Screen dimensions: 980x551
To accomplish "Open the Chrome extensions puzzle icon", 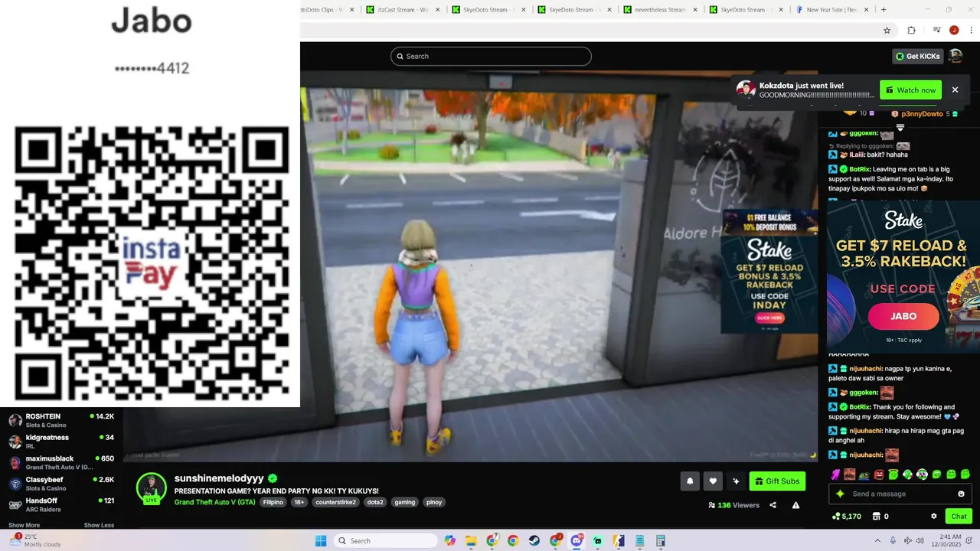I will click(x=911, y=31).
